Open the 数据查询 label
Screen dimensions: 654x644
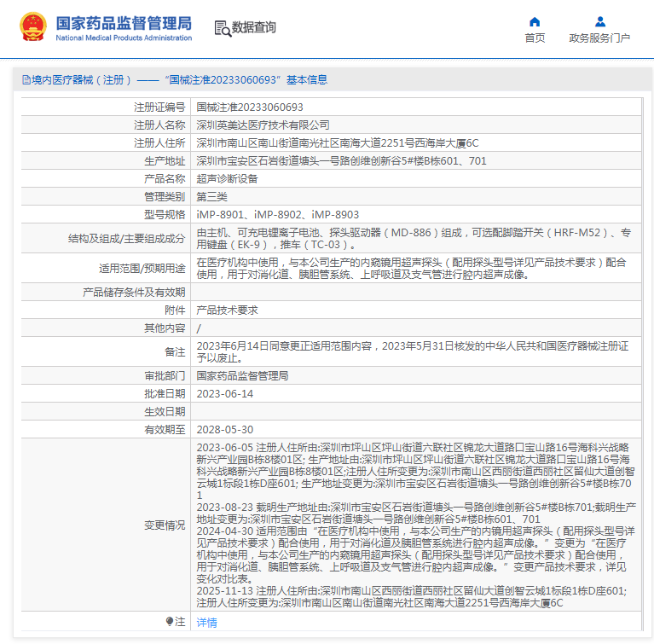tap(254, 28)
